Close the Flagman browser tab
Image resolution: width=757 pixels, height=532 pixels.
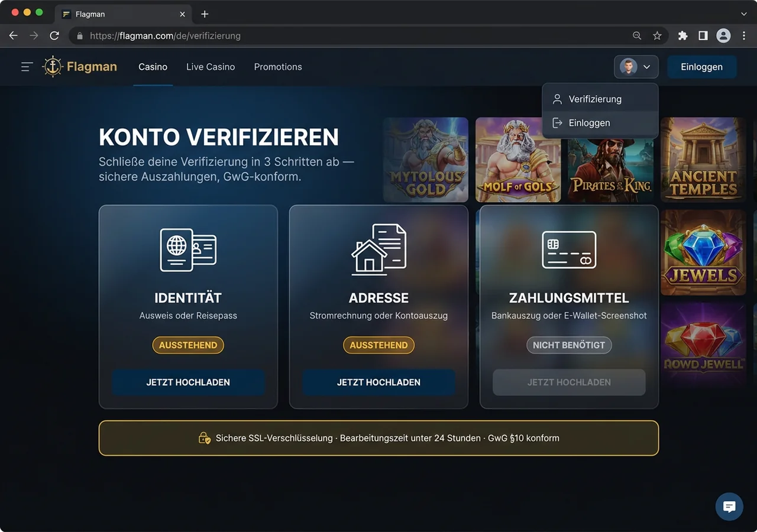pos(182,14)
